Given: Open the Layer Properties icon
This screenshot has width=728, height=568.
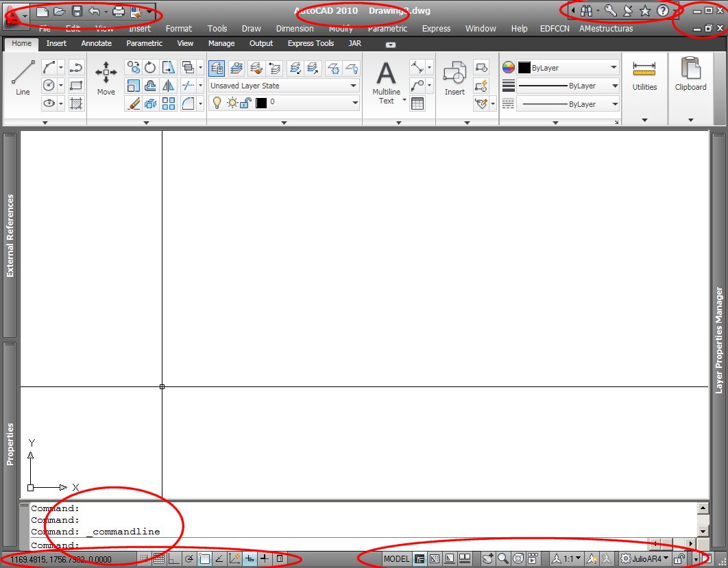Looking at the screenshot, I should (217, 69).
